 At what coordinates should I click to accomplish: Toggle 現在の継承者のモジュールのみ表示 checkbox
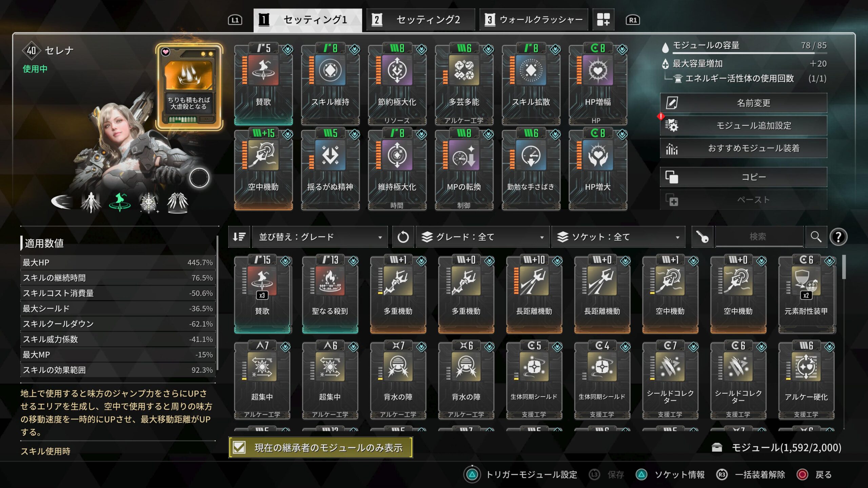(x=239, y=448)
